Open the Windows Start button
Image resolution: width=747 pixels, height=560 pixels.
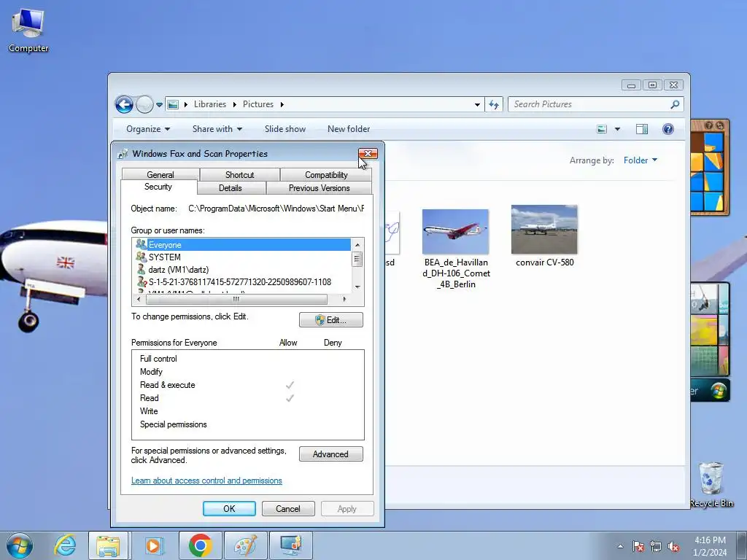pyautogui.click(x=20, y=545)
